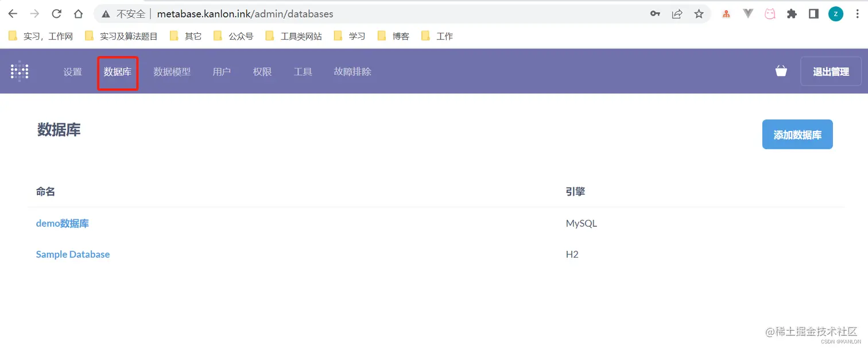Open the 实习及算法题目 bookmark folder
Image resolution: width=868 pixels, height=348 pixels.
click(x=121, y=36)
